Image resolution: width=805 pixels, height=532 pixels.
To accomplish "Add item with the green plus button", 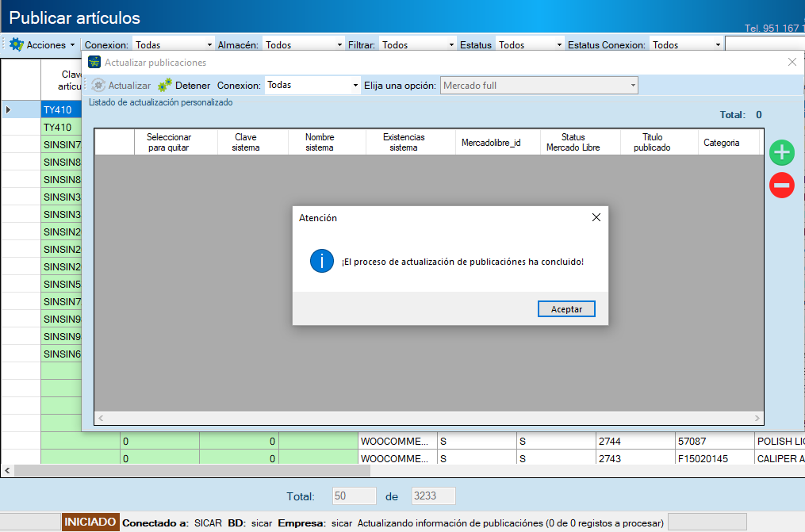I will (781, 152).
